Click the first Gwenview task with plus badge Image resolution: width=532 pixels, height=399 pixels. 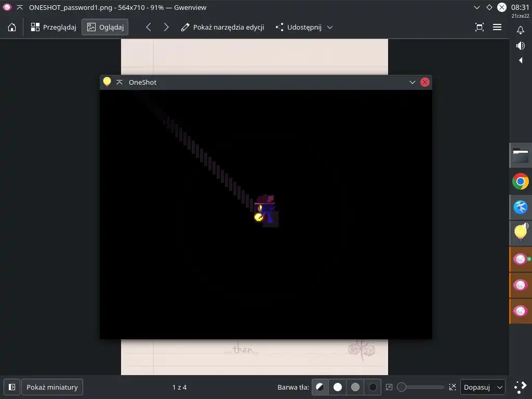521,259
